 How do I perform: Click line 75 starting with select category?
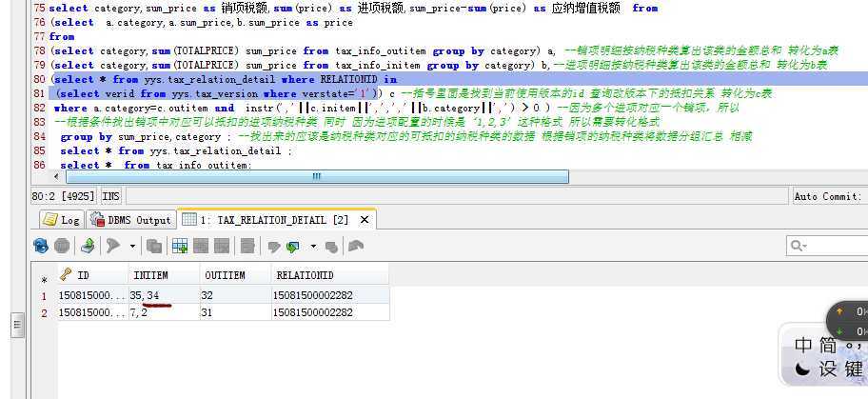(353, 9)
